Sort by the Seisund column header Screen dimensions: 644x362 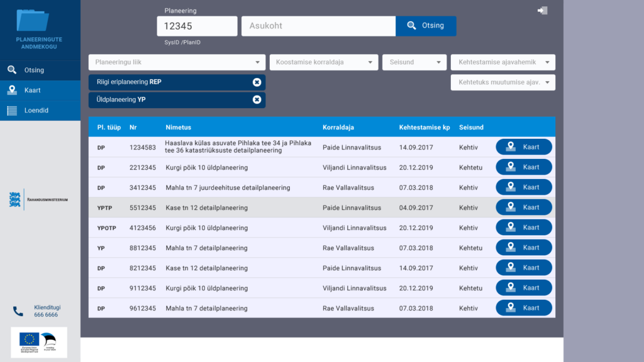tap(471, 127)
